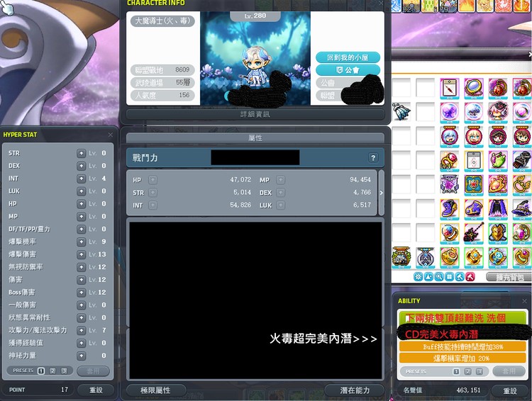Viewport: 532px width, 401px height.
Task: Raise Hyper Stat 獲得經驗值 level
Action: [81, 343]
